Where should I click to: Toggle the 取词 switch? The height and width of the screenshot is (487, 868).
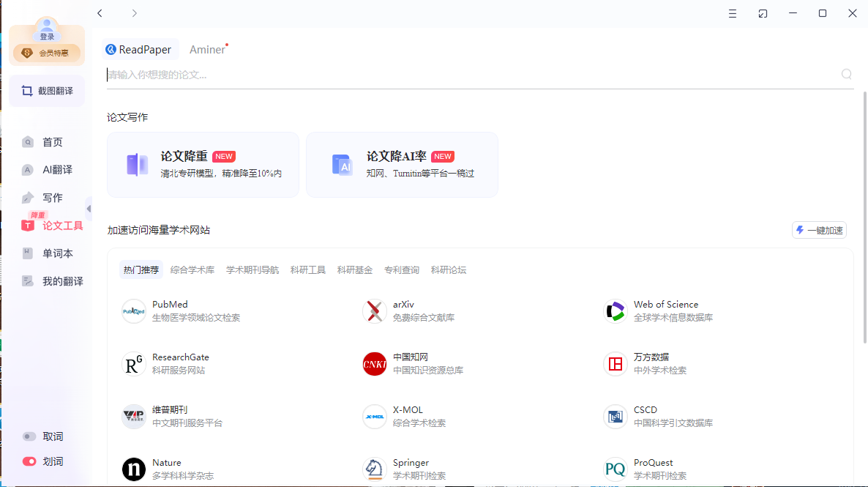[29, 436]
